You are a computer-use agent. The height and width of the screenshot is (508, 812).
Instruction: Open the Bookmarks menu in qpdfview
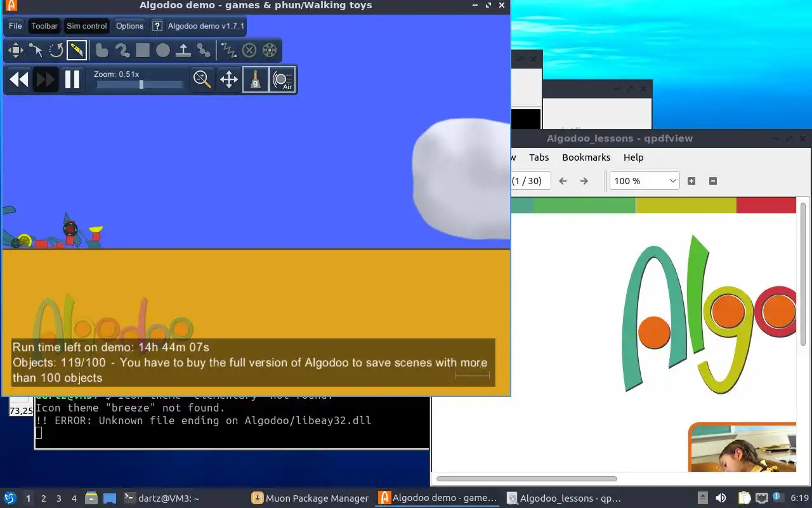click(586, 157)
